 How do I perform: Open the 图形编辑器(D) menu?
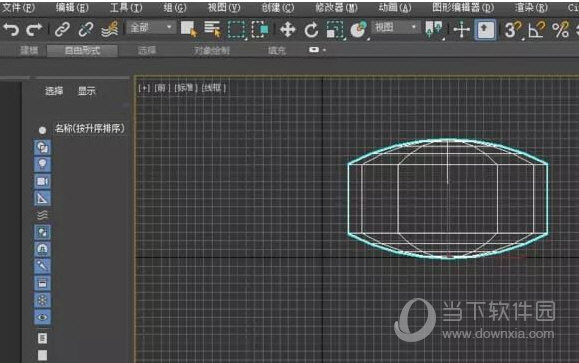point(463,7)
